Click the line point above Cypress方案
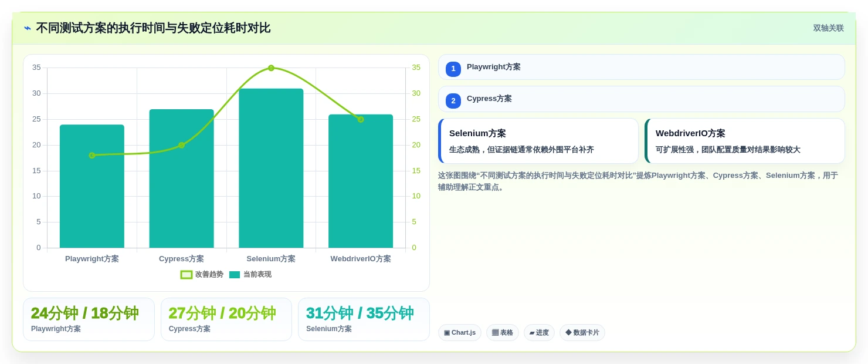 (181, 145)
